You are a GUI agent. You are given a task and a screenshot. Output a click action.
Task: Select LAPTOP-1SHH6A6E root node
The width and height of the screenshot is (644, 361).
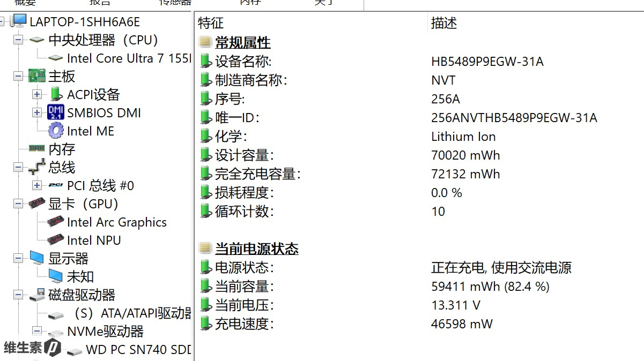[84, 22]
